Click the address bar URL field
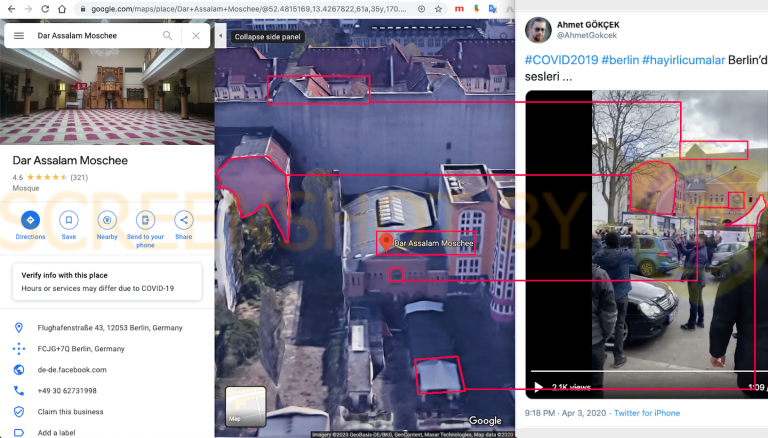Viewport: 768px width, 438px height. 248,9
